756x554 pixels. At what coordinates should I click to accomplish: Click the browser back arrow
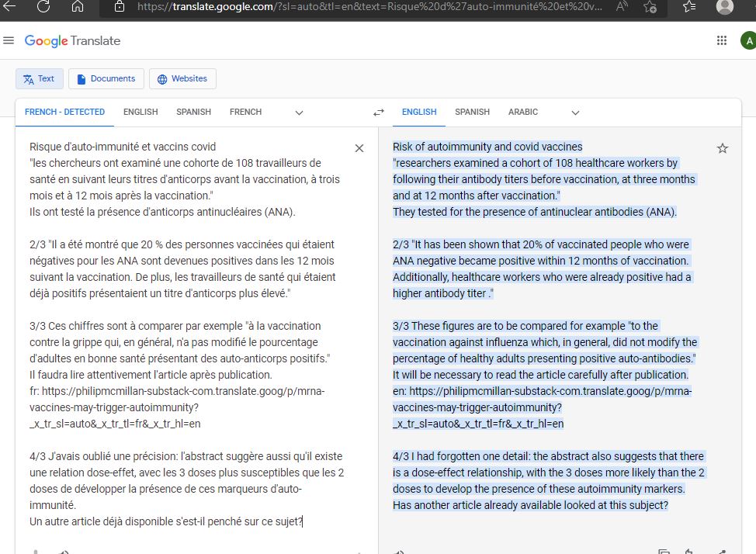(9, 6)
